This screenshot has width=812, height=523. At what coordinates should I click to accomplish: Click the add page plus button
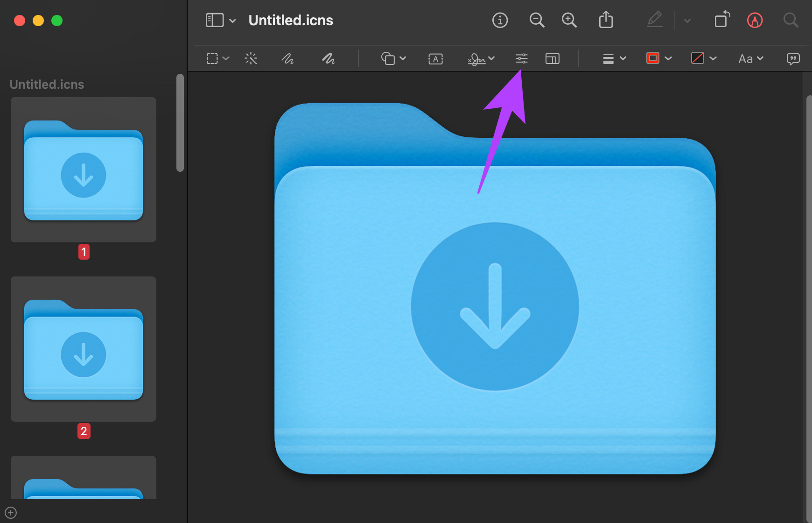[x=11, y=513]
